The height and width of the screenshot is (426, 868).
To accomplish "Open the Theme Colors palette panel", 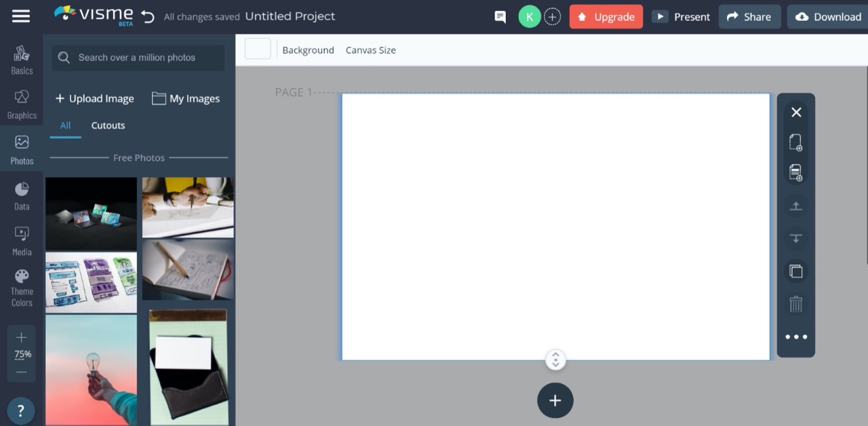I will [x=22, y=288].
